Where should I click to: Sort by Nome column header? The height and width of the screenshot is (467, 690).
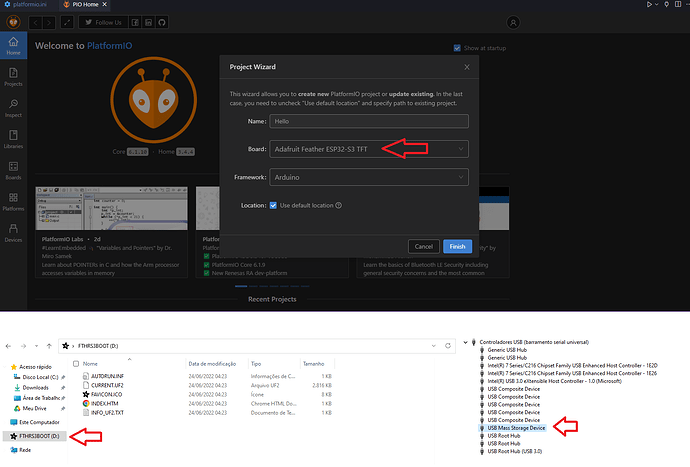pyautogui.click(x=90, y=364)
